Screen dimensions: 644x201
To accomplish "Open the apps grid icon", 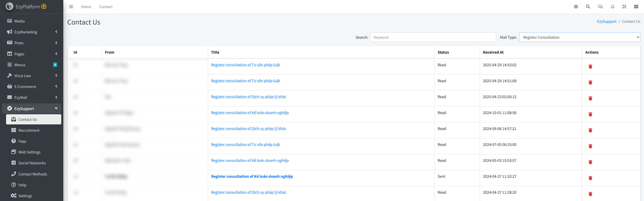I will click(636, 7).
